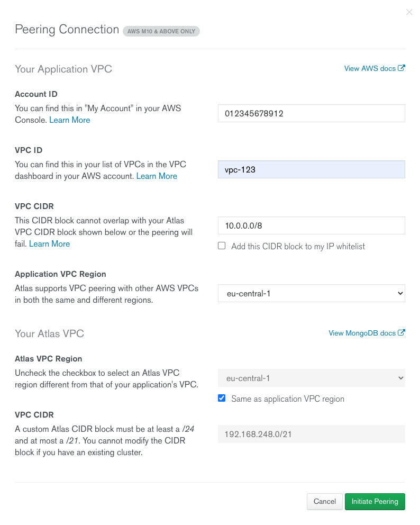Uncheck Same as application VPC region
The height and width of the screenshot is (525, 420).
coord(222,399)
